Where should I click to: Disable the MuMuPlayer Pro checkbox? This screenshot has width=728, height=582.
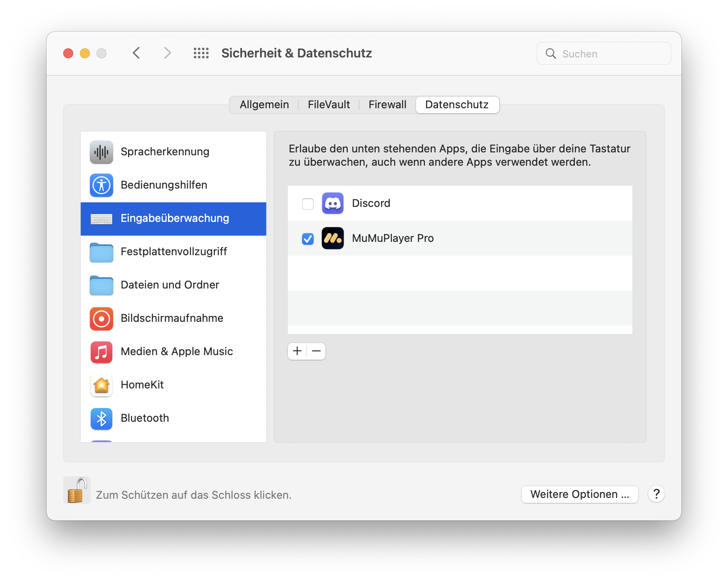tap(308, 239)
